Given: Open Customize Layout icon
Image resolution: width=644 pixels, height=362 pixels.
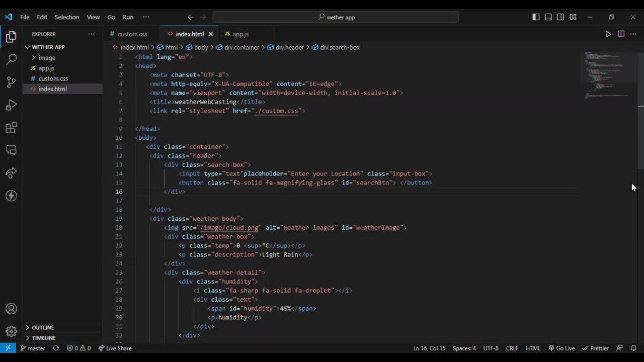Looking at the screenshot, I should [x=573, y=17].
